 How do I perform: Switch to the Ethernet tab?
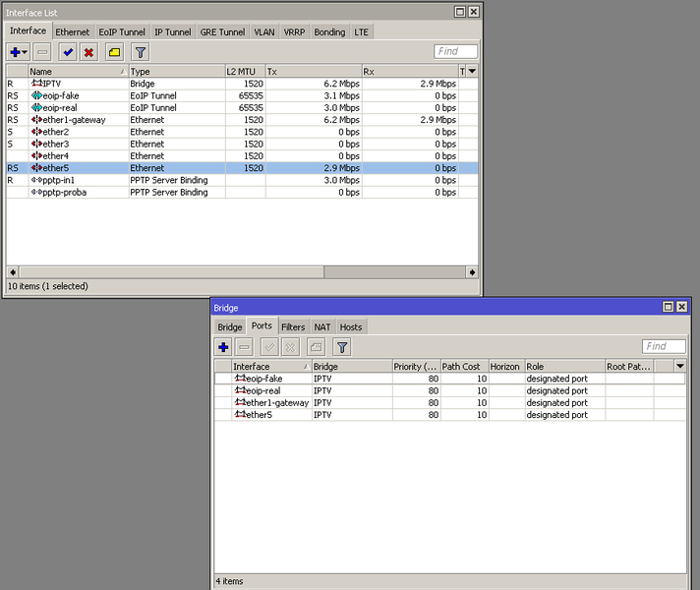coord(72,32)
